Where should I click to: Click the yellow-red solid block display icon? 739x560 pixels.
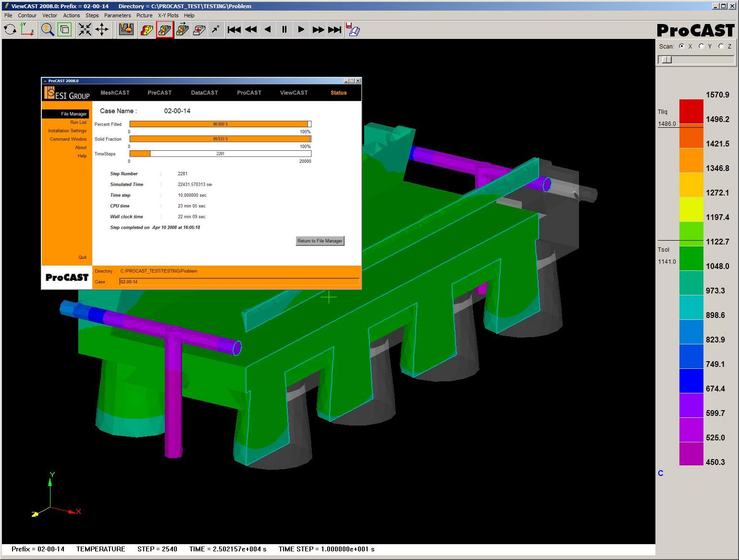[x=147, y=30]
